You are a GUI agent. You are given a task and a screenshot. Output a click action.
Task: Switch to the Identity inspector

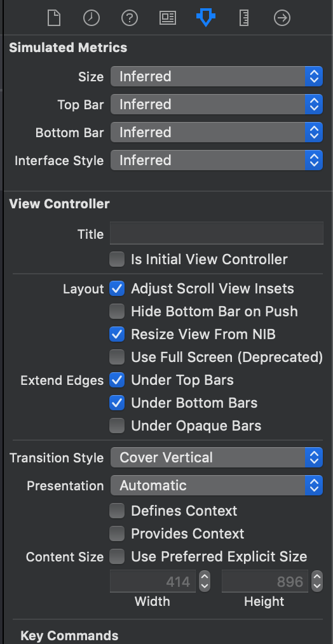click(x=168, y=18)
